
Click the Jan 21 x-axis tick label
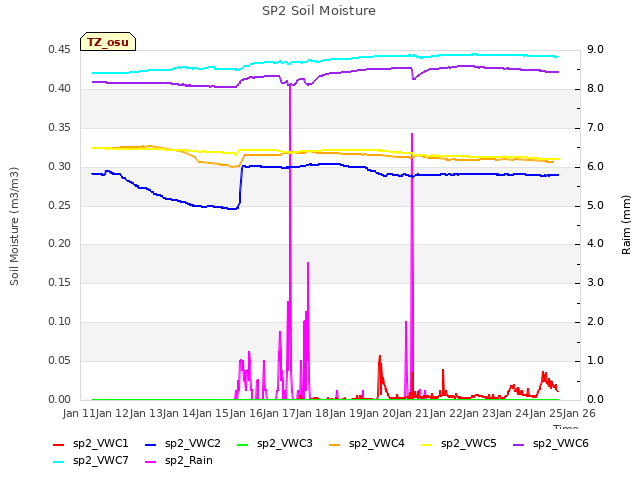(412, 413)
